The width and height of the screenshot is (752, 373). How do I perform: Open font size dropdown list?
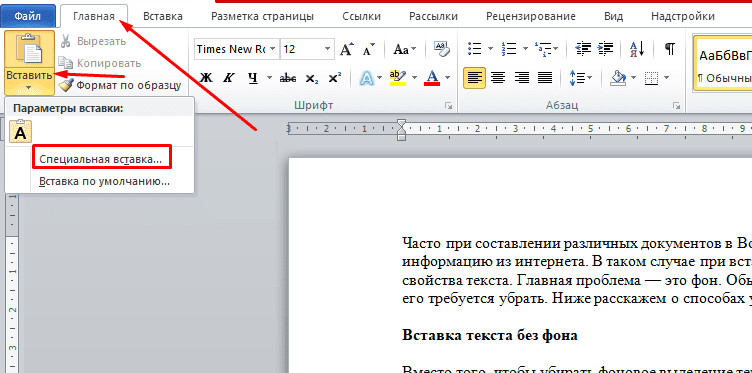click(x=327, y=49)
